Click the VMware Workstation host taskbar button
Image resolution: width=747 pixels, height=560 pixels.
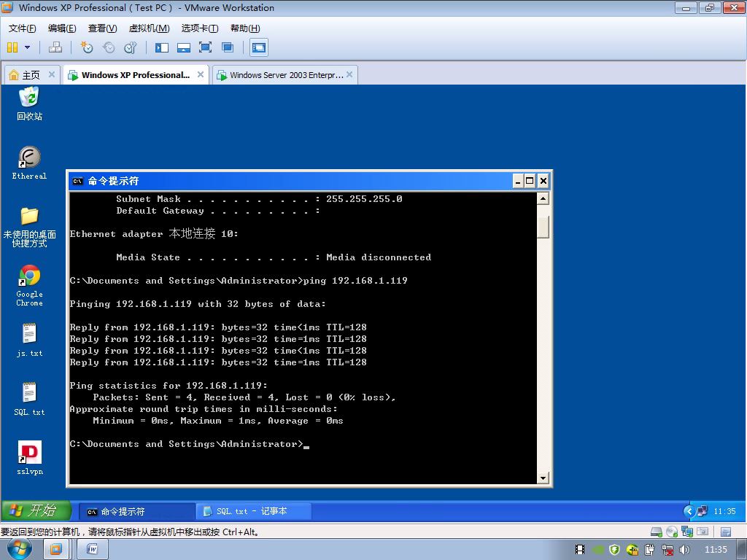(55, 550)
